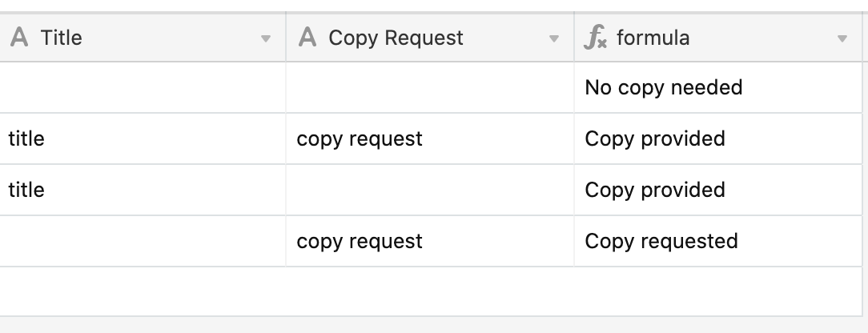This screenshot has height=333, width=868.
Task: Select "Copy provided" cell in third row
Action: [718, 190]
